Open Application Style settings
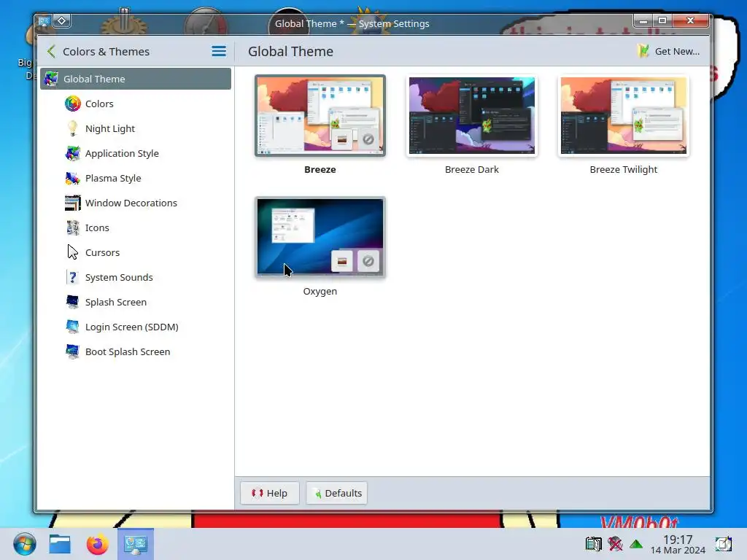The height and width of the screenshot is (560, 747). point(136,153)
